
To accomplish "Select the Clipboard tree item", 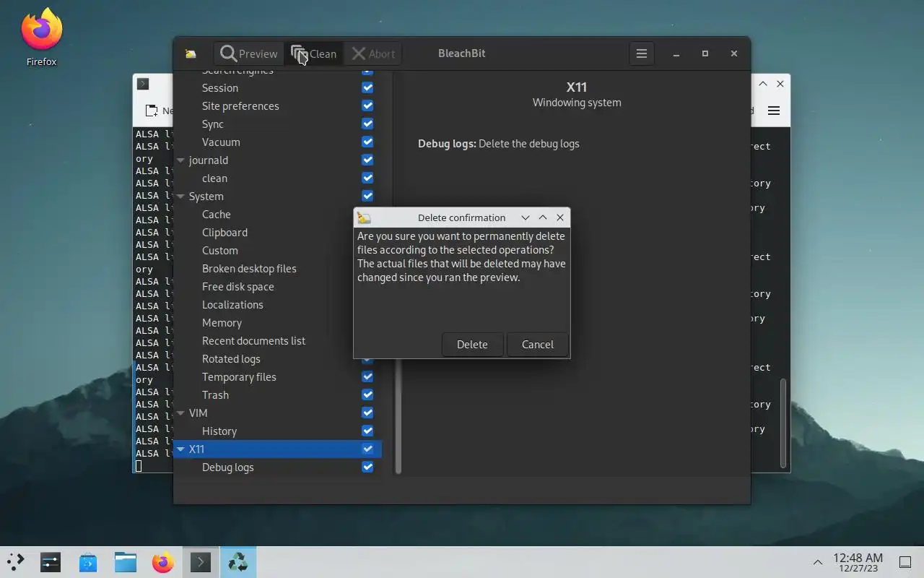I will (225, 232).
